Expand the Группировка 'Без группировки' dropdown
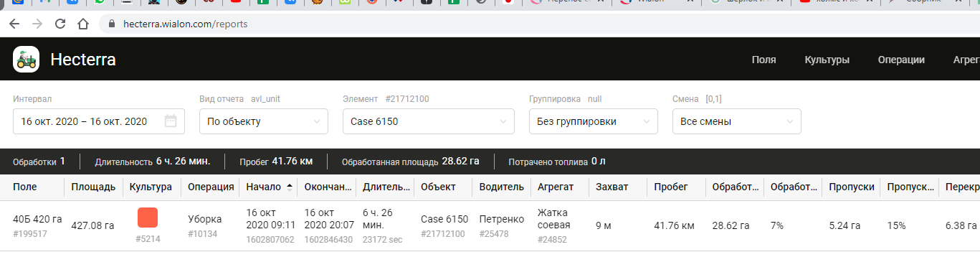The image size is (980, 280). pos(594,121)
